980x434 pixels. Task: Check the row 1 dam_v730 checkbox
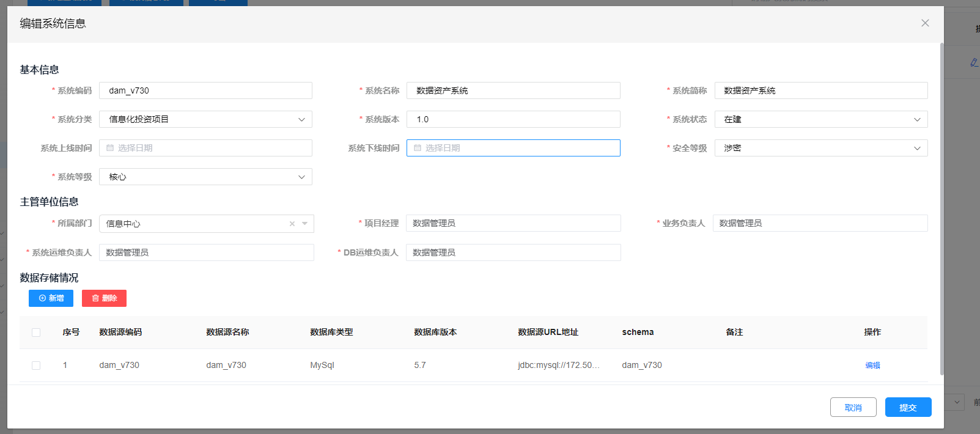[36, 366]
